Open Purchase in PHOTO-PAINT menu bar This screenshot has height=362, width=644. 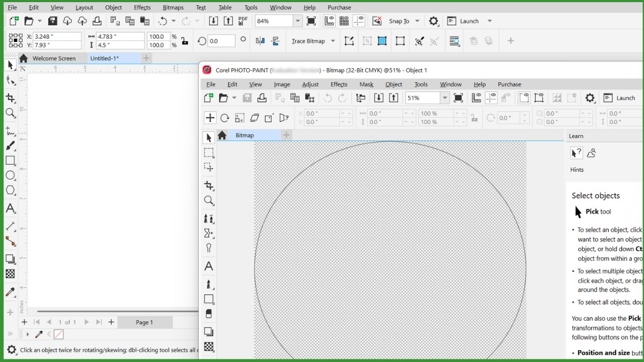pos(509,84)
